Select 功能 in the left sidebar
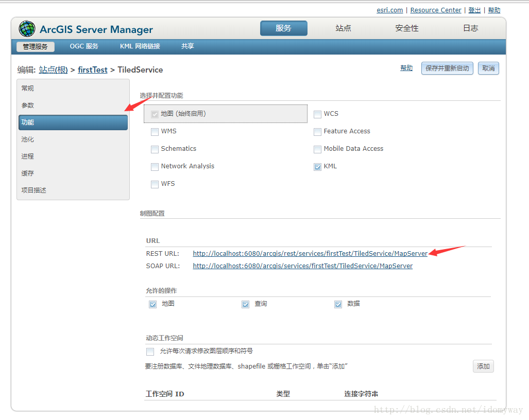Screen dimensions: 529x420 pyautogui.click(x=73, y=122)
